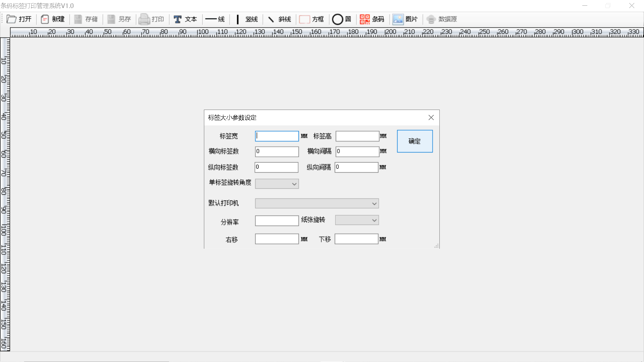Click the 另存 save-as toolbar icon

tap(119, 19)
